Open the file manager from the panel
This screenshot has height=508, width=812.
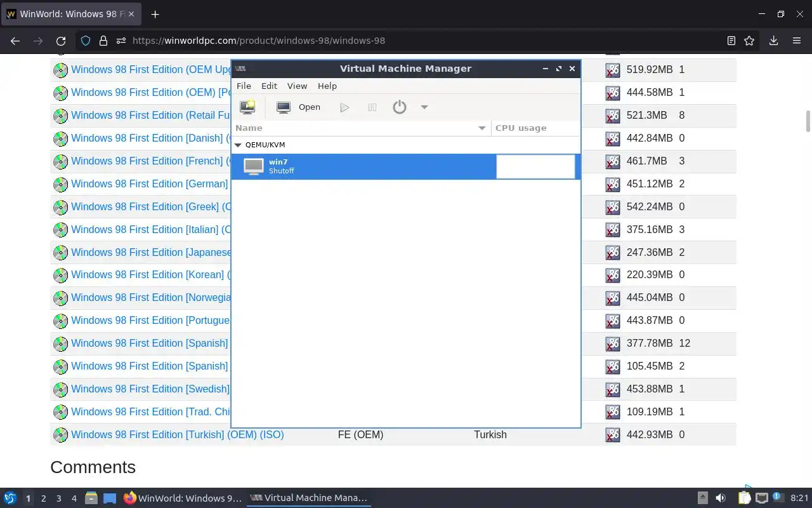(91, 498)
